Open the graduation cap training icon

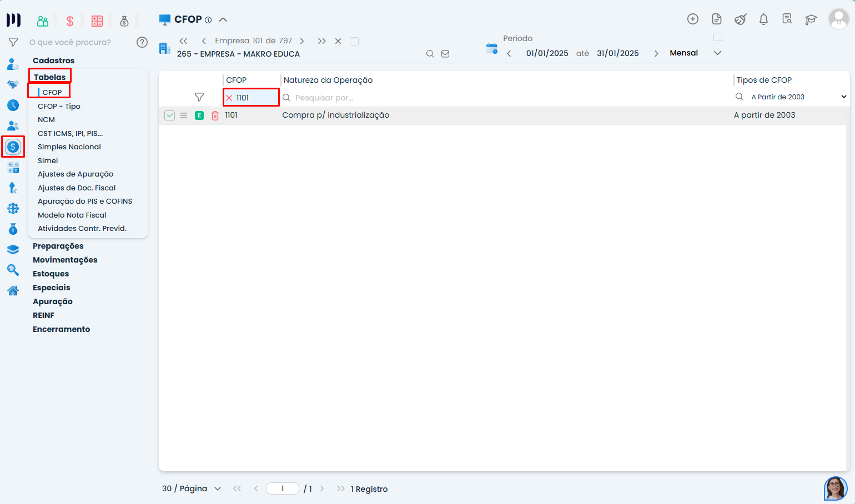pyautogui.click(x=811, y=19)
